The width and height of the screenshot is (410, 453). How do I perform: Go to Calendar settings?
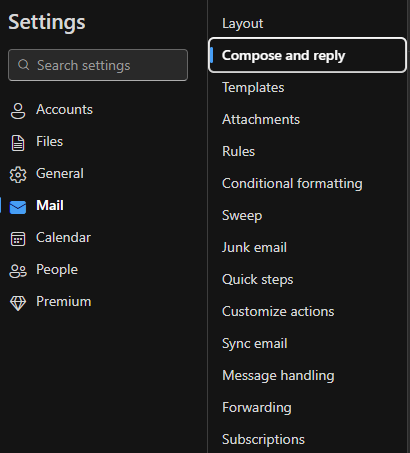click(x=63, y=237)
